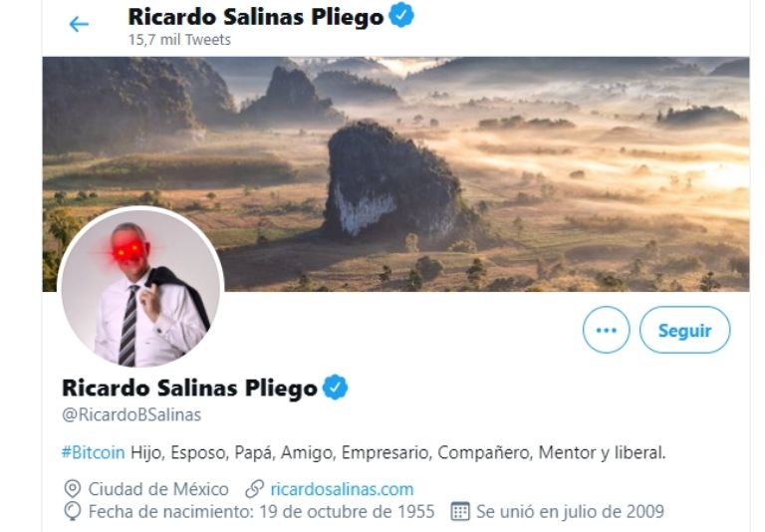Click the Ciudad de México location text

point(158,489)
